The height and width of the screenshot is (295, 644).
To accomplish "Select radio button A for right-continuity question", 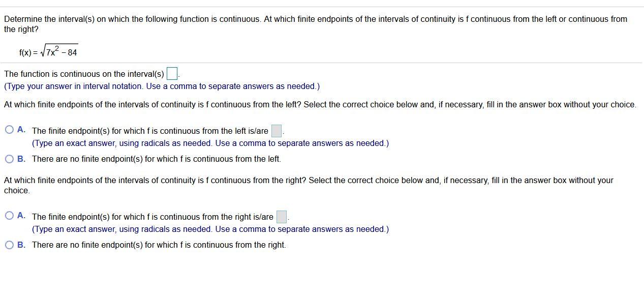I will [9, 216].
